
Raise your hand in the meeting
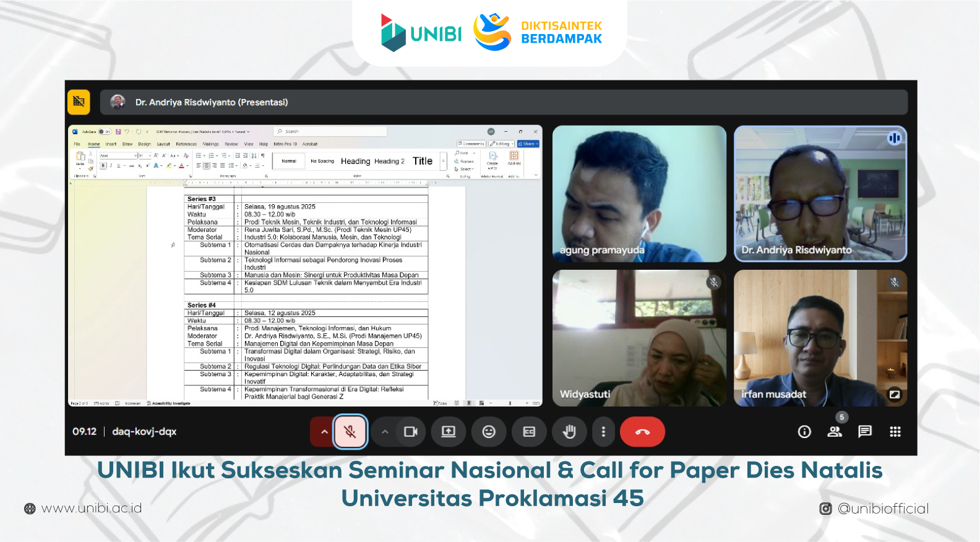(569, 432)
